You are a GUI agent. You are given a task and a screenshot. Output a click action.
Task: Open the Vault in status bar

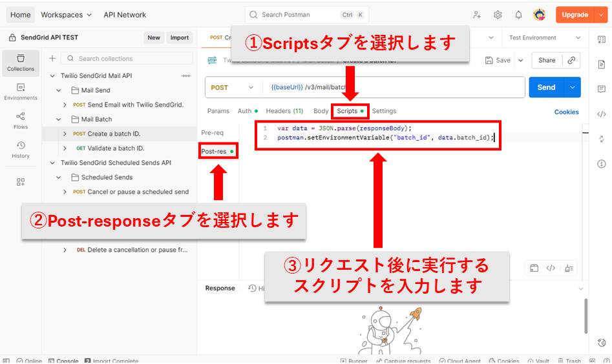coord(538,361)
